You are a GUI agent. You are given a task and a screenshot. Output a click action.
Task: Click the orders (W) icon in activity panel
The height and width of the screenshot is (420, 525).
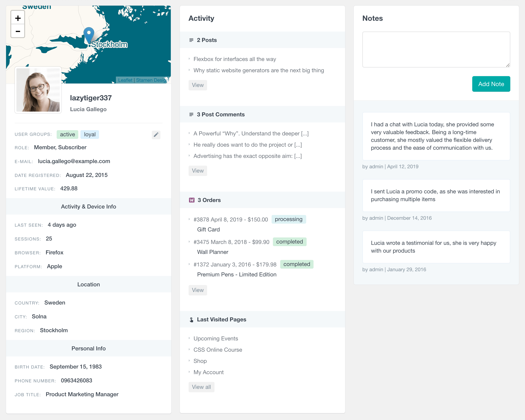(x=192, y=200)
